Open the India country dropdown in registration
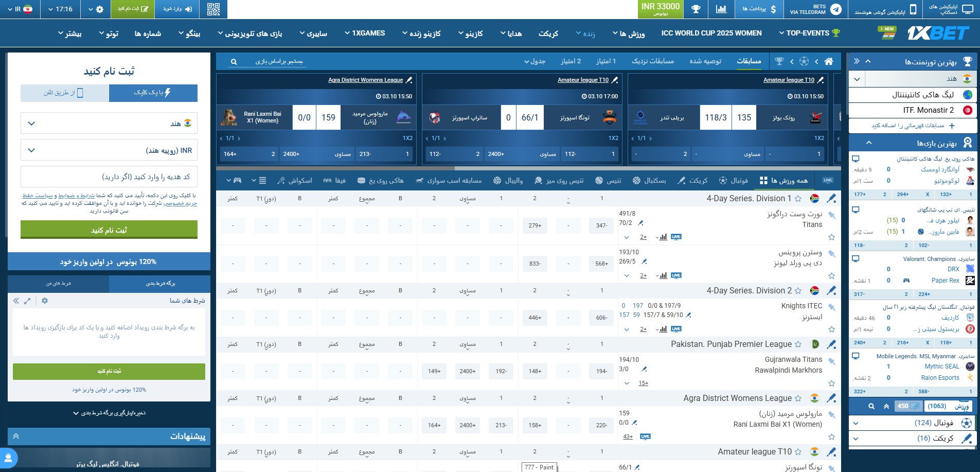The width and height of the screenshot is (980, 472). click(x=109, y=124)
